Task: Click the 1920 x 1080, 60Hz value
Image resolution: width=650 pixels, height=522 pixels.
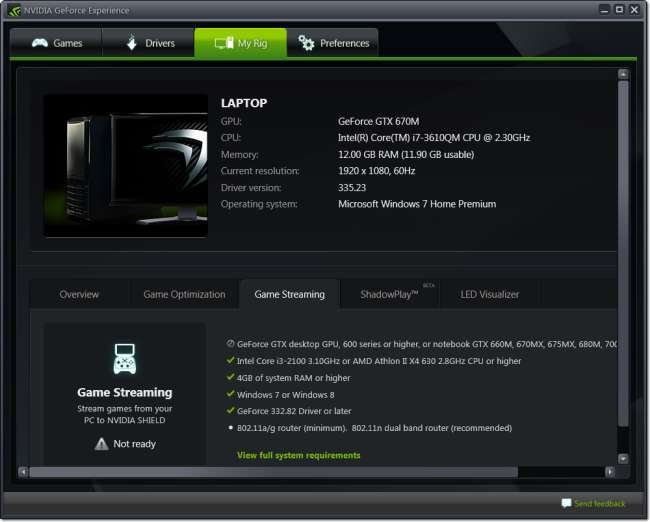Action: (377, 171)
